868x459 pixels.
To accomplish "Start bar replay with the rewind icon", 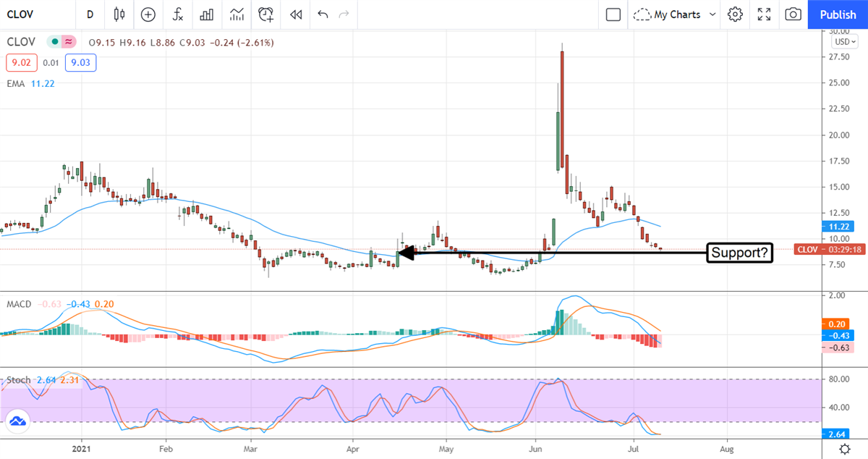I will pos(295,14).
